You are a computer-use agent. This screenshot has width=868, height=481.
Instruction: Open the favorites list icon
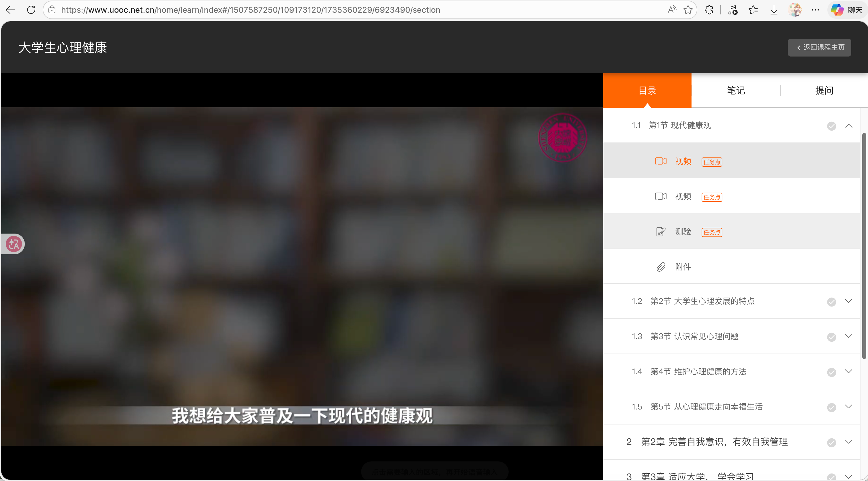(x=753, y=10)
